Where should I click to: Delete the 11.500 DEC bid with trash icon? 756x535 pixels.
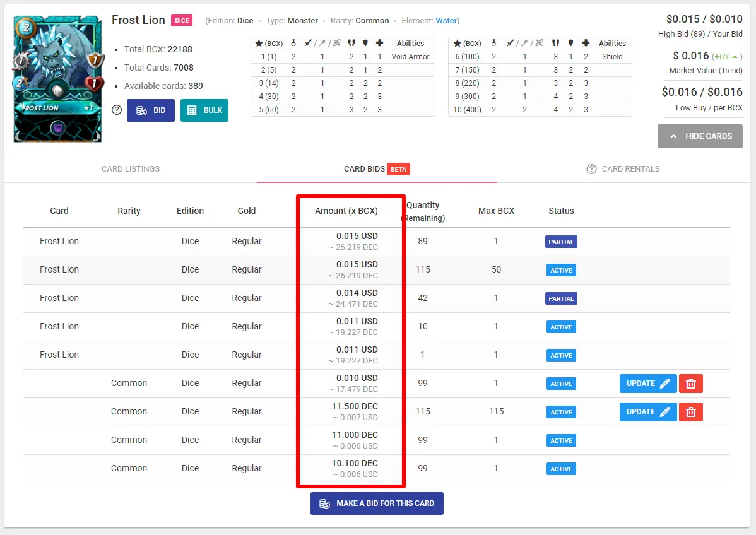tap(691, 412)
